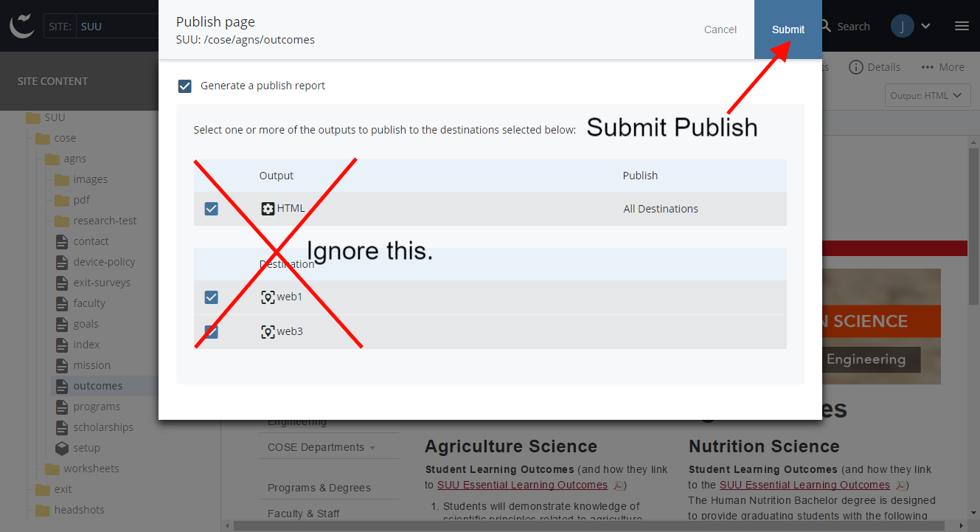
Task: Open the More menu
Action: [942, 67]
